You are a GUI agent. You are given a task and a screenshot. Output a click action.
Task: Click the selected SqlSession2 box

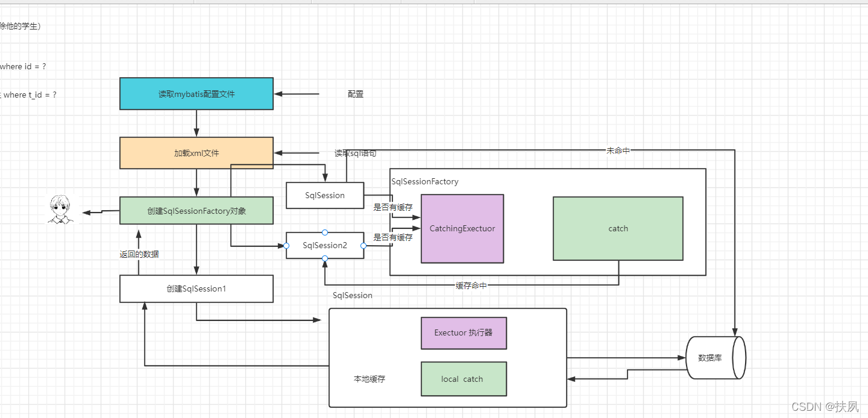(325, 245)
